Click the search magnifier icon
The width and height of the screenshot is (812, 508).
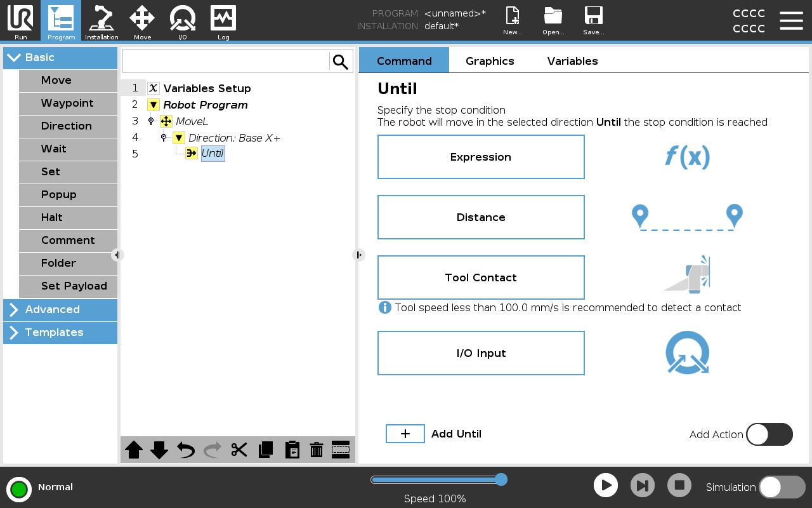pyautogui.click(x=341, y=62)
